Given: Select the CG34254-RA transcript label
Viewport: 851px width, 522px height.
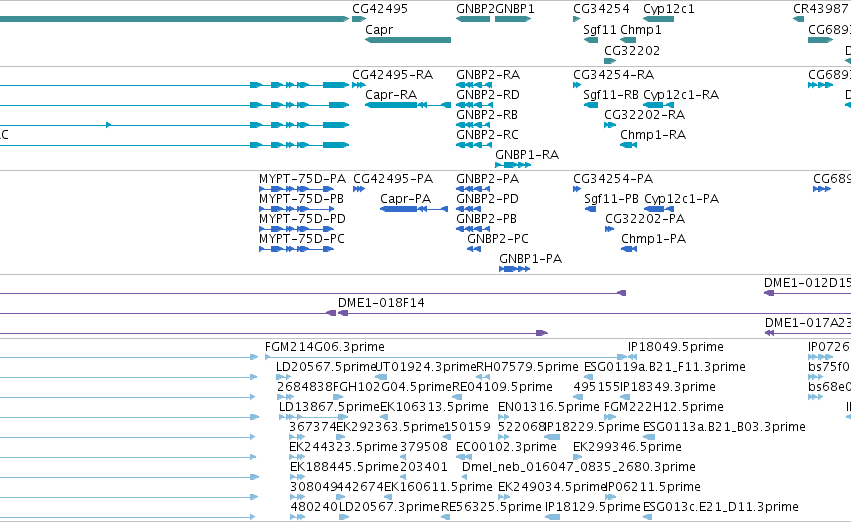Looking at the screenshot, I should [614, 75].
